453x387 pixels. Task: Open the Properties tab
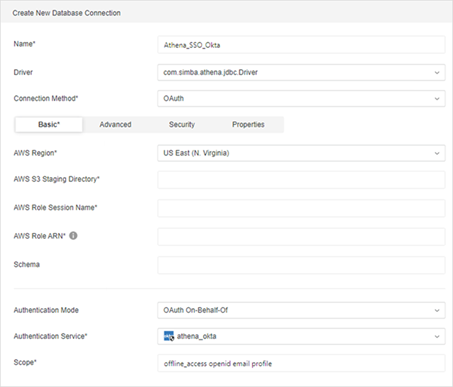tap(248, 125)
